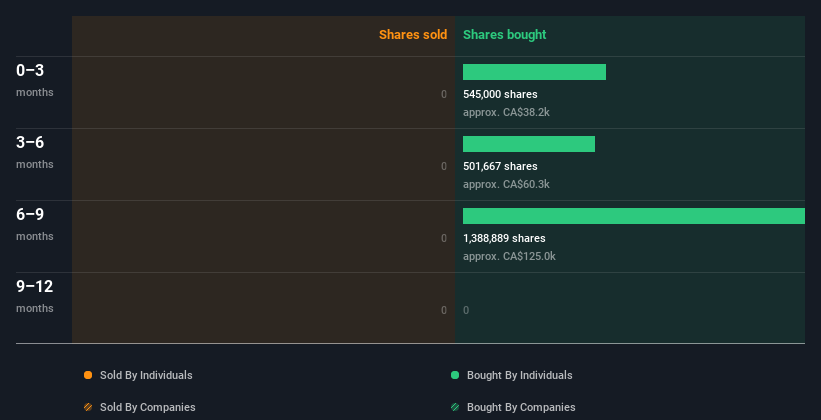Click the 9–12 months row label
Screen dimensions: 821x420
tap(35, 296)
